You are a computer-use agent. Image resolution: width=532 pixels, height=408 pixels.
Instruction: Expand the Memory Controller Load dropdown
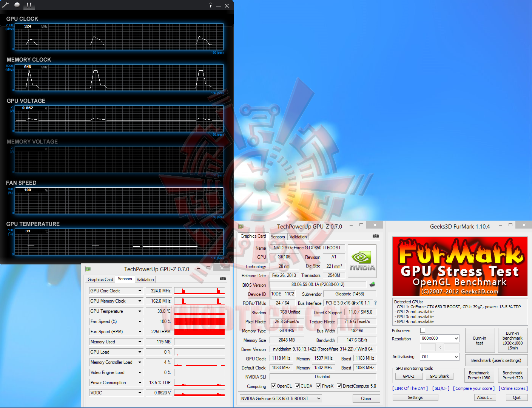(140, 362)
